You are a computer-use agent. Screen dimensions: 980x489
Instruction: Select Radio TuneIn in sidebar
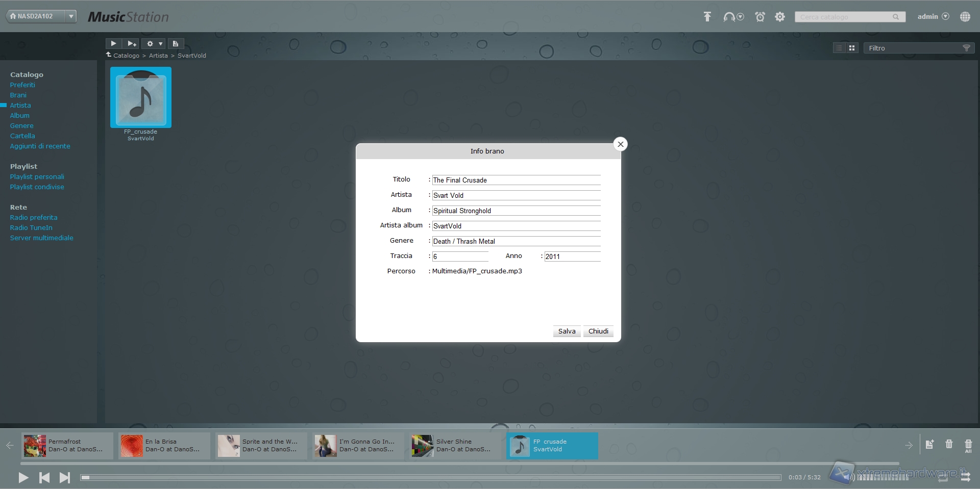coord(31,227)
